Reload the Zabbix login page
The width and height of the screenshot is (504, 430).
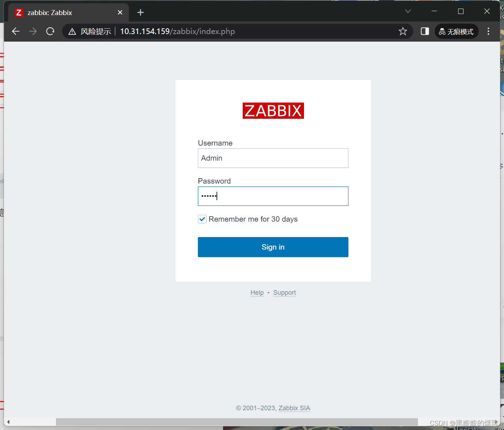pos(50,31)
